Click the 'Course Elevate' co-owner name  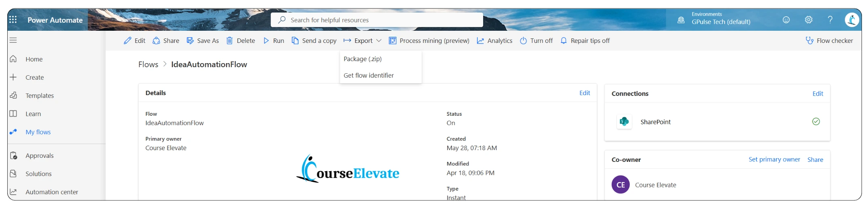[x=655, y=185]
